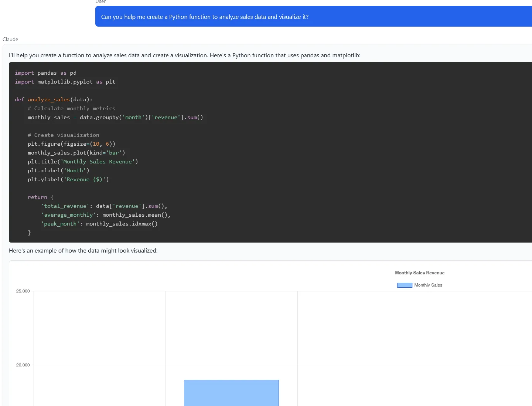
Task: Click the blue bar in the chart
Action: pyautogui.click(x=231, y=393)
